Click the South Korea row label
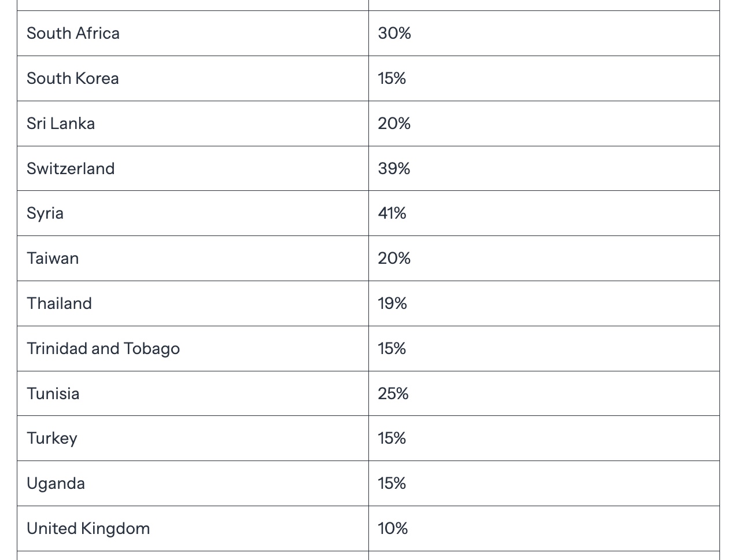Viewport: 731px width, 560px height. click(x=73, y=79)
